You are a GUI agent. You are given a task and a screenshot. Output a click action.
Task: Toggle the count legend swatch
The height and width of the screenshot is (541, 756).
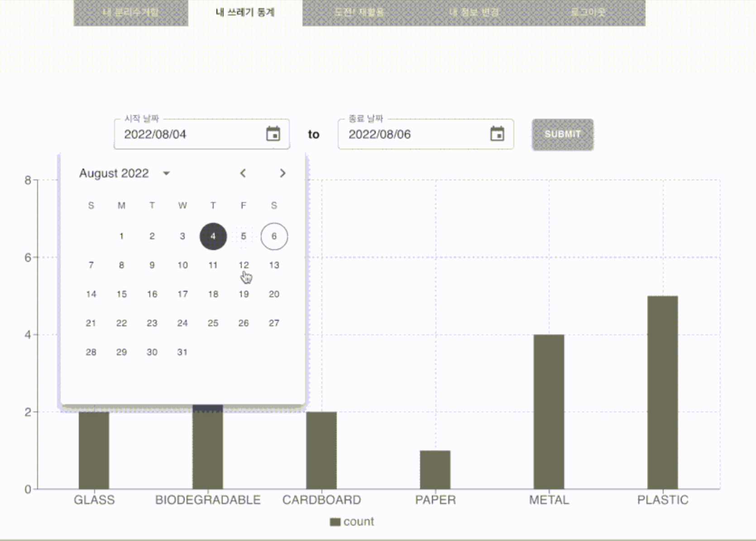pos(335,522)
